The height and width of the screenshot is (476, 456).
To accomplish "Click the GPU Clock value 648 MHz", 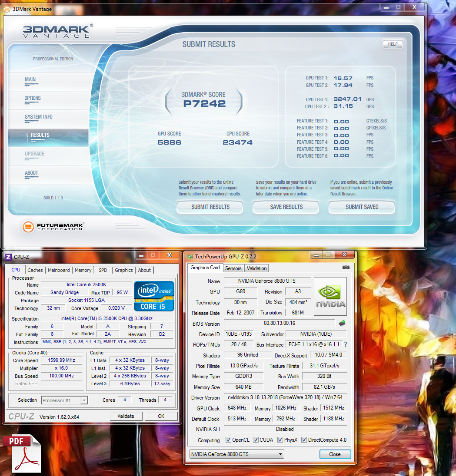I will pyautogui.click(x=237, y=408).
